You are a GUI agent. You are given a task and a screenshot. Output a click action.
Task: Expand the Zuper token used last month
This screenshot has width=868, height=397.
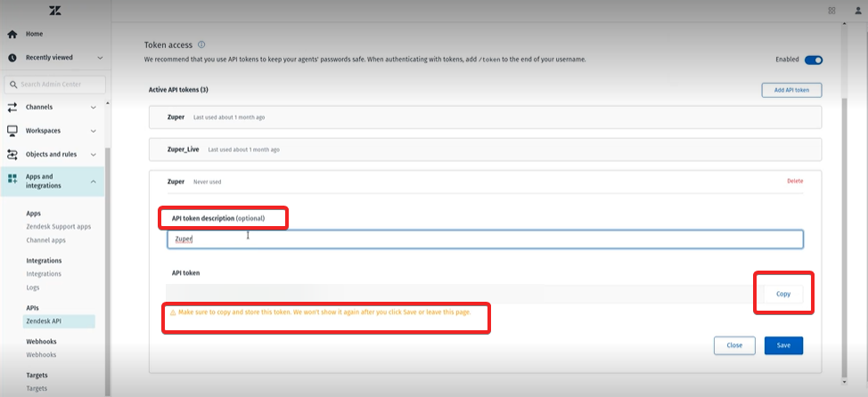pyautogui.click(x=485, y=117)
